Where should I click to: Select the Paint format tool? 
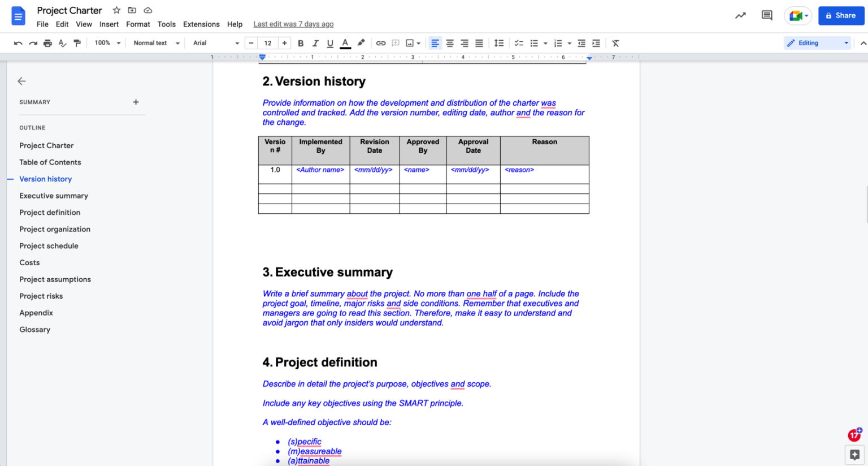[77, 43]
